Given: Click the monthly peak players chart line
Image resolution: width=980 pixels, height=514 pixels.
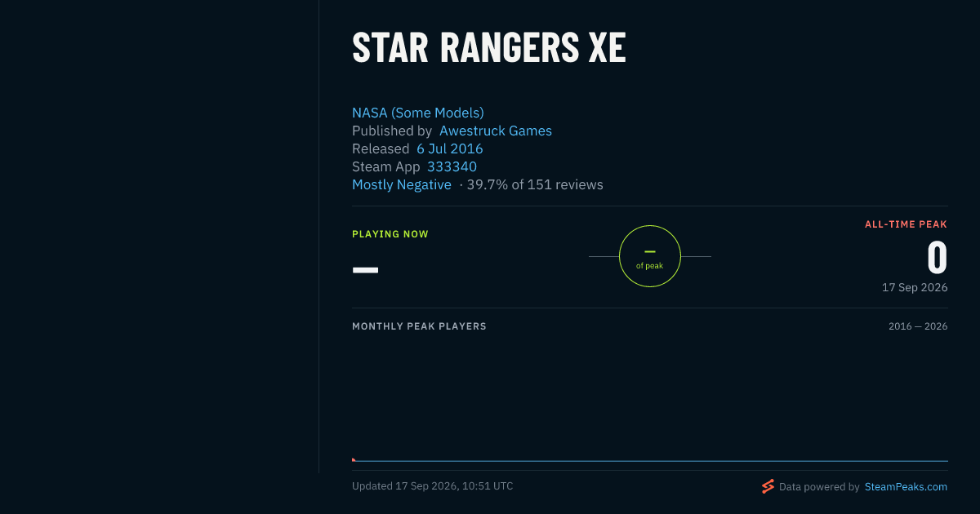Looking at the screenshot, I should (x=650, y=461).
